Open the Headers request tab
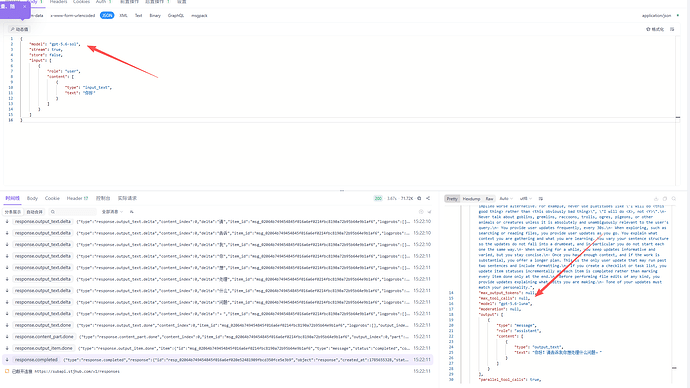Image resolution: width=690 pixels, height=388 pixels. 59,2
